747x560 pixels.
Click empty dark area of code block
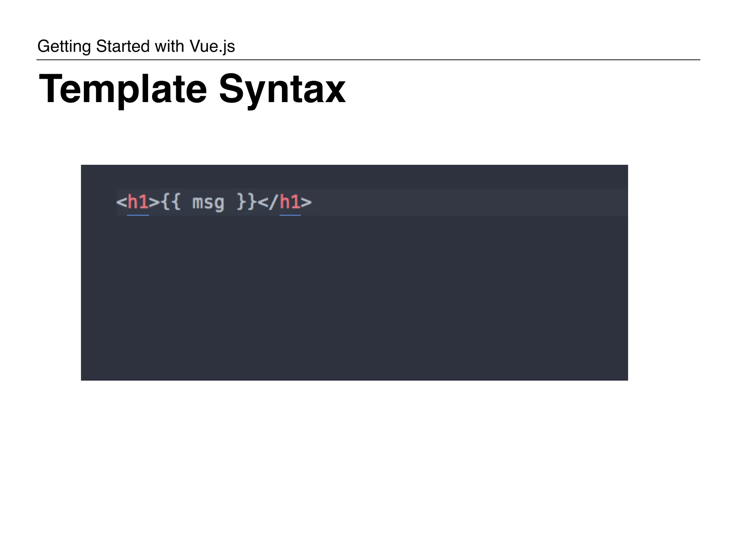coord(354,299)
